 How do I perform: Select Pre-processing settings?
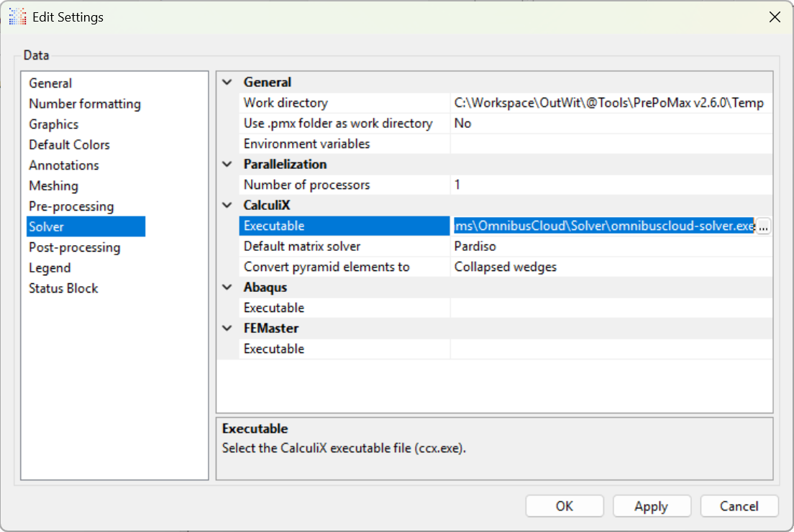[x=71, y=206]
